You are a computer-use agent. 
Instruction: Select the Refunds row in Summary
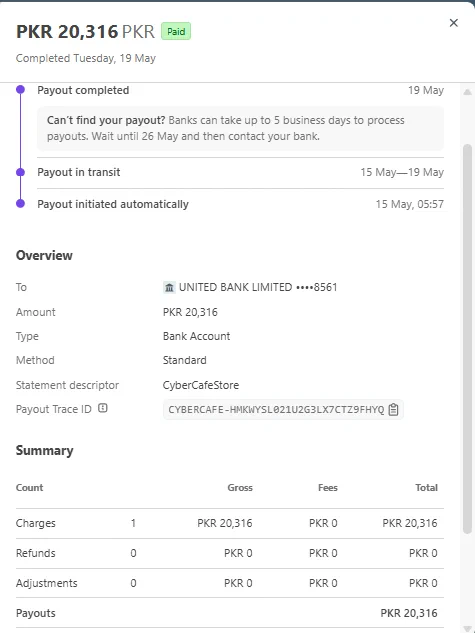pyautogui.click(x=230, y=553)
